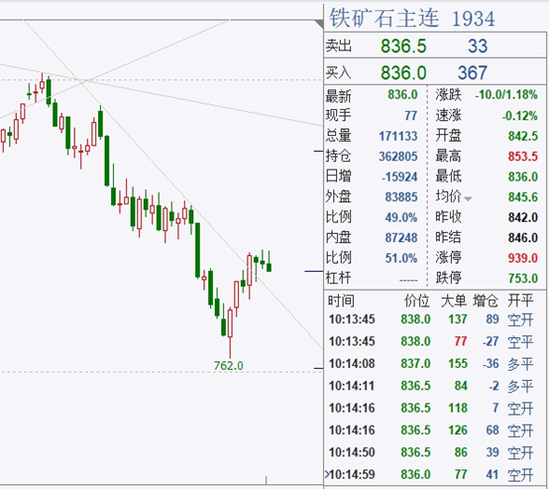550x490 pixels.
Task: Select the 10:14:50 trade row
Action: pyautogui.click(x=435, y=452)
